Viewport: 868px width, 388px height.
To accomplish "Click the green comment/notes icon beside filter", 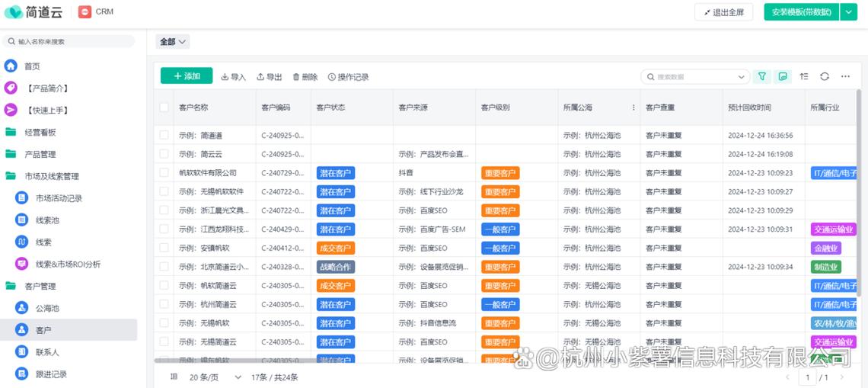I will [x=783, y=76].
